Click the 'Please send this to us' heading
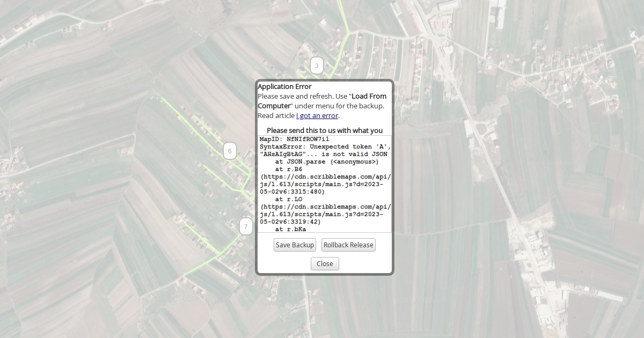This screenshot has width=644, height=338. click(325, 130)
